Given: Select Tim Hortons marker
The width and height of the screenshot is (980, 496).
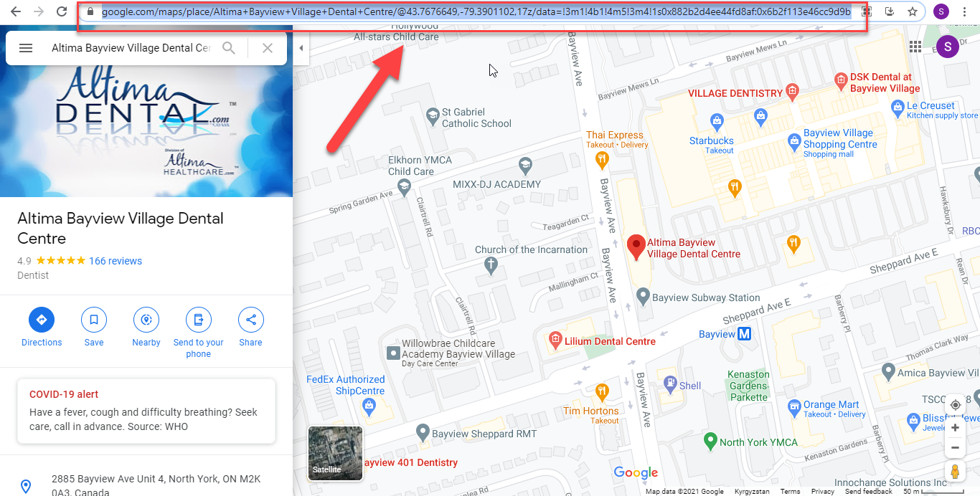Looking at the screenshot, I should coord(602,391).
